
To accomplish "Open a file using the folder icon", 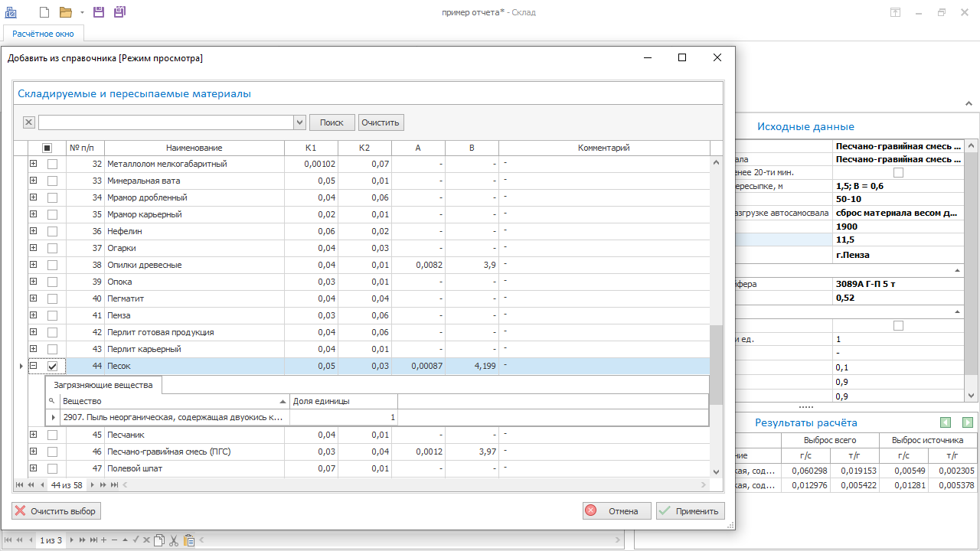I will coord(66,12).
